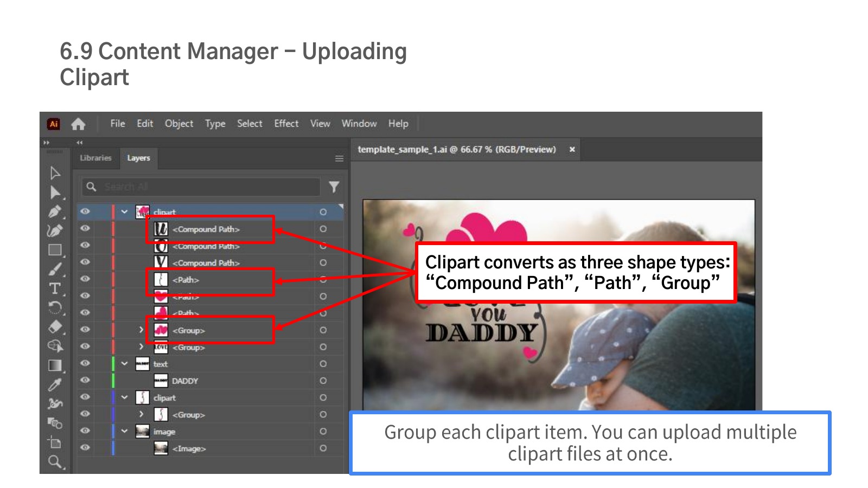Select the Eraser tool
The width and height of the screenshot is (868, 488).
(55, 326)
